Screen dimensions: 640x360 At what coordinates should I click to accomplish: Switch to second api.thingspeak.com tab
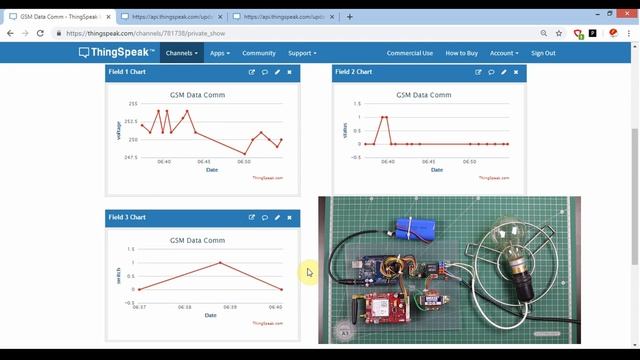pos(171,17)
